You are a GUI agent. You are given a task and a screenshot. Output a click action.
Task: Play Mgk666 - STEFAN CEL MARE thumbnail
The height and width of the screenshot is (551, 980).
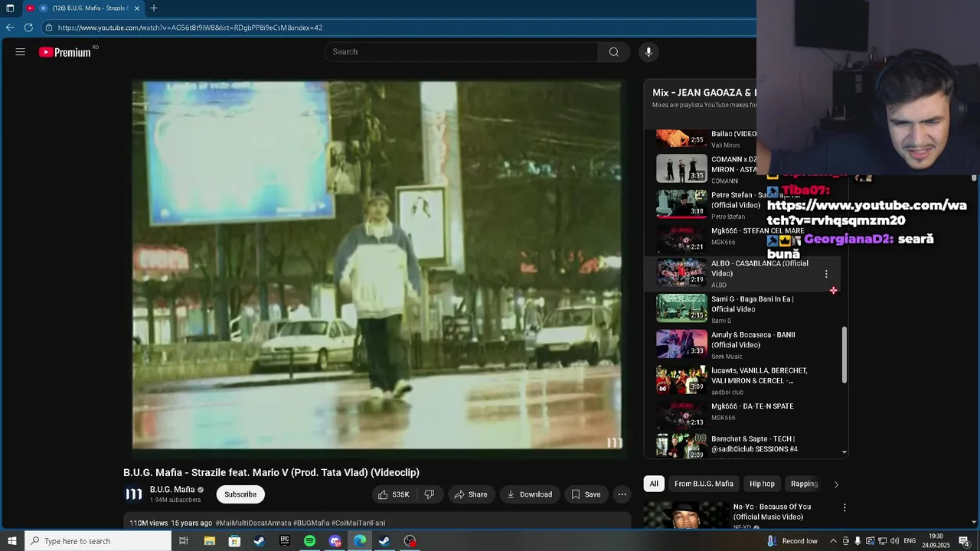681,238
